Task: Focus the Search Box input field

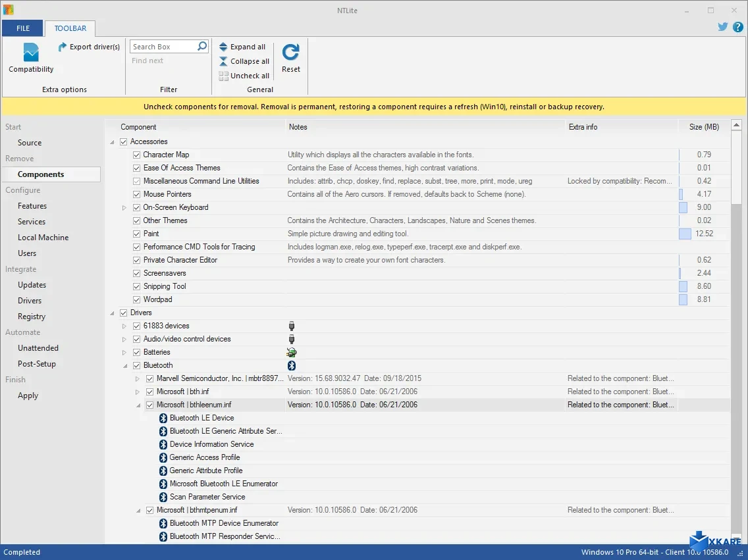Action: pos(163,47)
